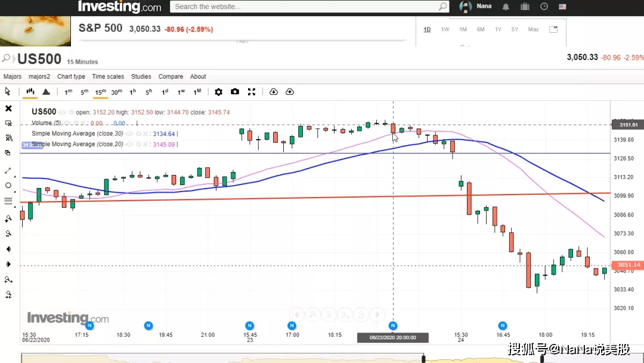644x363 pixels.
Task: Toggle visibility of US500 series eye icon
Action: click(62, 112)
